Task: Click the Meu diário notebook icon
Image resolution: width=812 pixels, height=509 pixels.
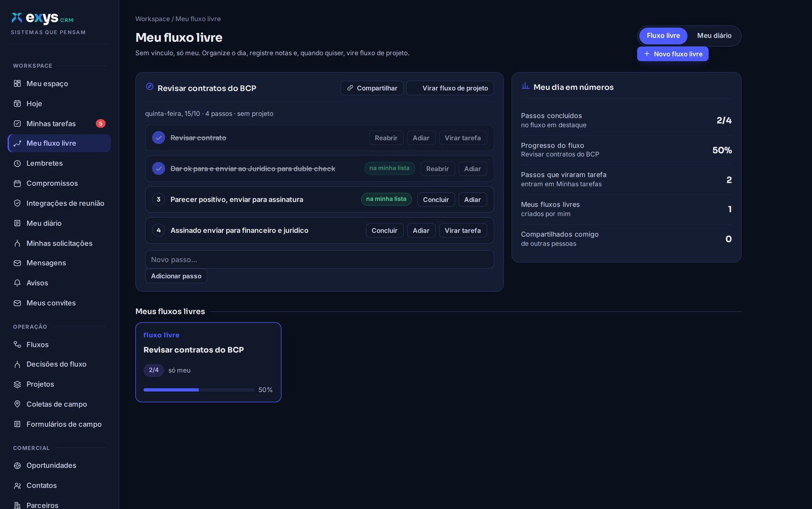Action: coord(17,223)
